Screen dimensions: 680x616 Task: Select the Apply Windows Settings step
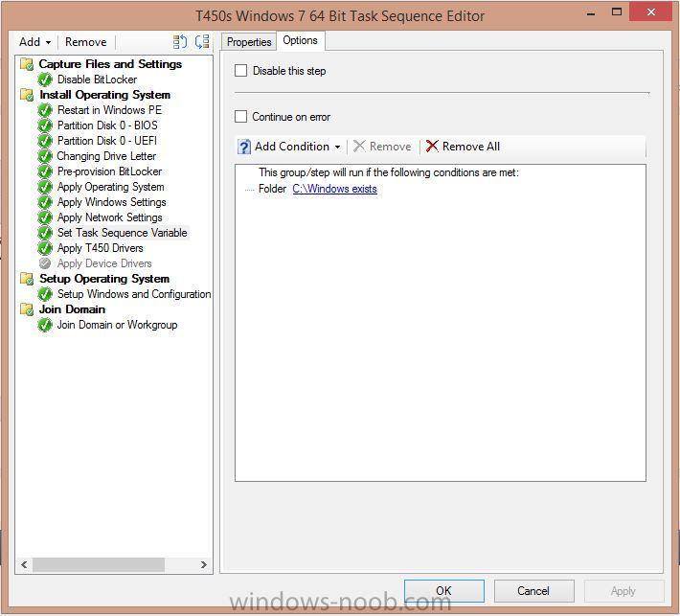coord(112,202)
